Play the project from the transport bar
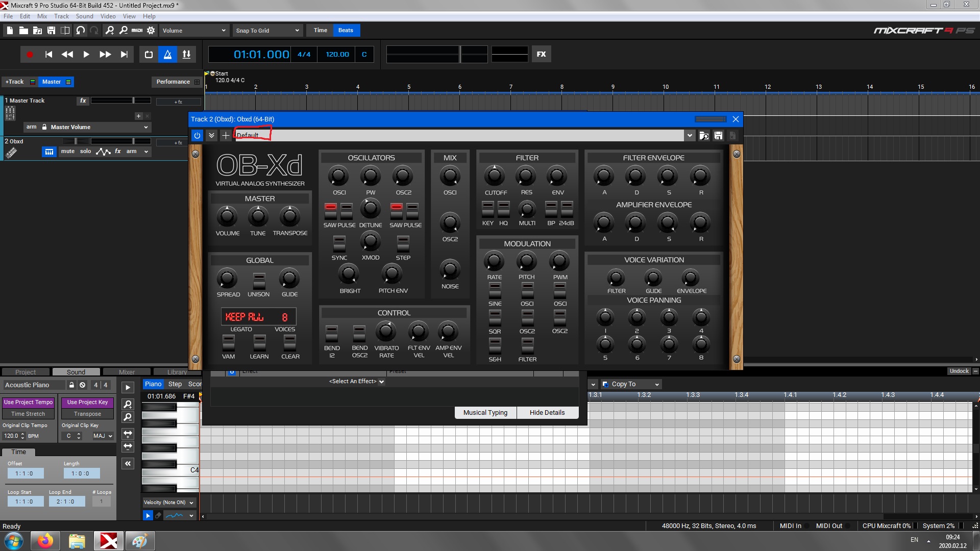The height and width of the screenshot is (551, 980). click(x=86, y=55)
